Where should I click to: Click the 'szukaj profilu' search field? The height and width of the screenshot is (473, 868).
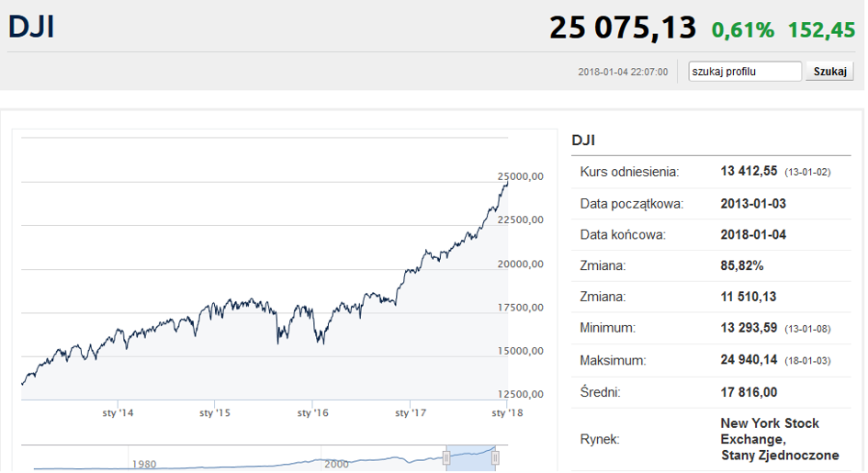point(745,72)
